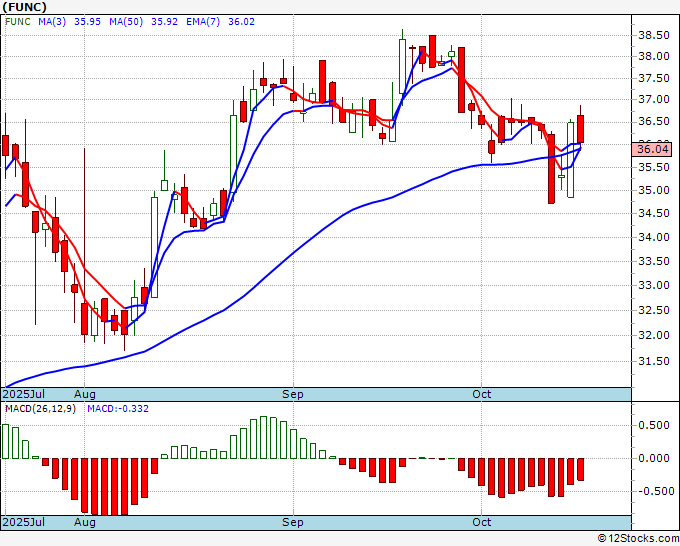The image size is (680, 546).
Task: Click the EMA(7) legend label
Action: (x=203, y=22)
